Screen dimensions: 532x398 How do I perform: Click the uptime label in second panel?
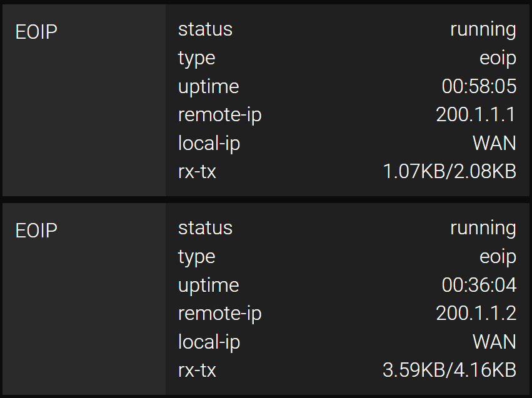click(209, 286)
